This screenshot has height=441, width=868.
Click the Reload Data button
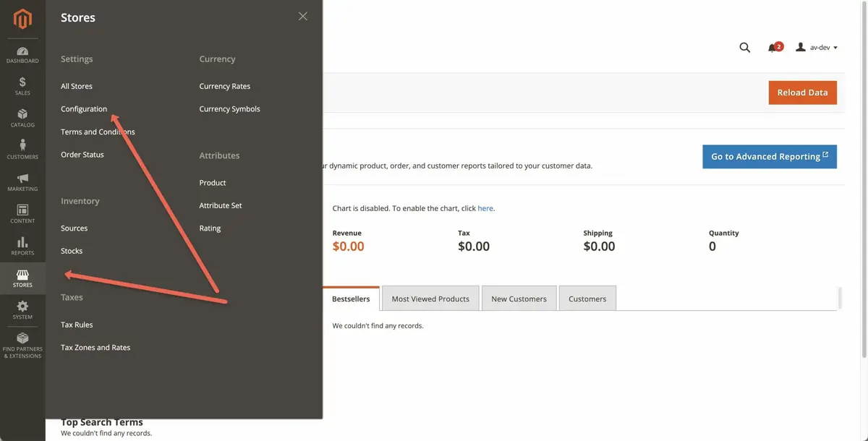[802, 93]
